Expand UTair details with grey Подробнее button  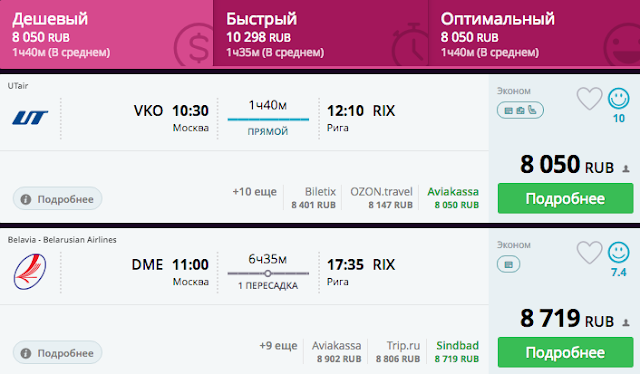[58, 199]
